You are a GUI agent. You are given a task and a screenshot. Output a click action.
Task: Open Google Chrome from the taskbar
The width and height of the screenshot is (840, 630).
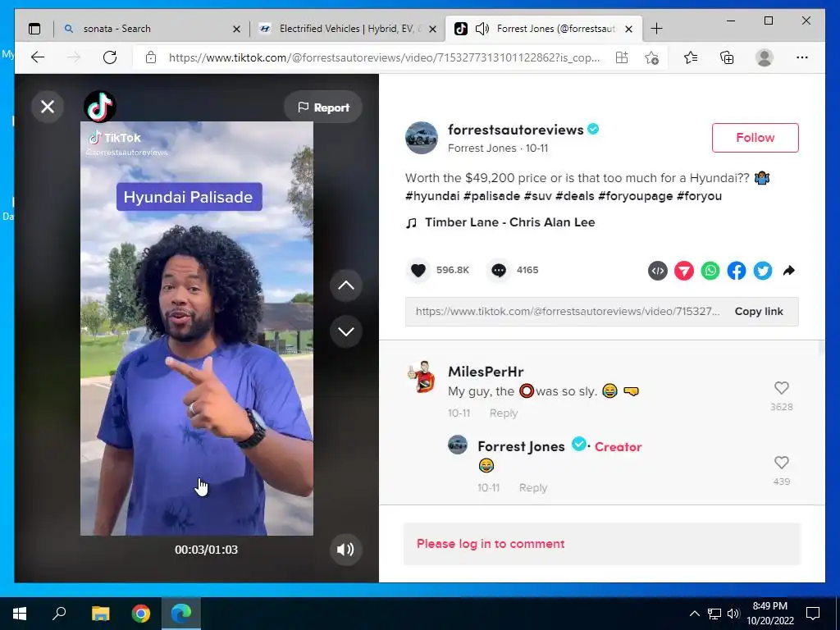pos(141,614)
